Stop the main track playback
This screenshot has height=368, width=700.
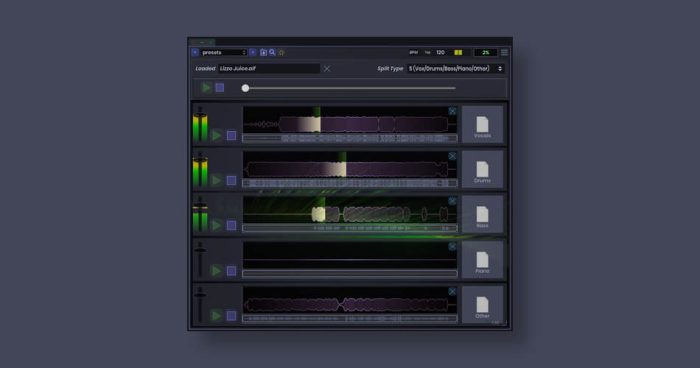[x=220, y=88]
